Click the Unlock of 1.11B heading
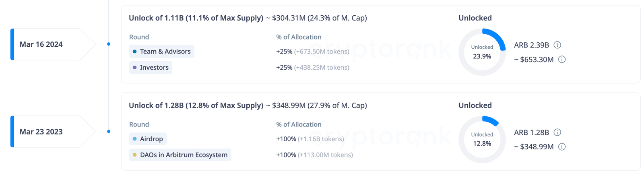The height and width of the screenshot is (184, 644). [x=196, y=18]
